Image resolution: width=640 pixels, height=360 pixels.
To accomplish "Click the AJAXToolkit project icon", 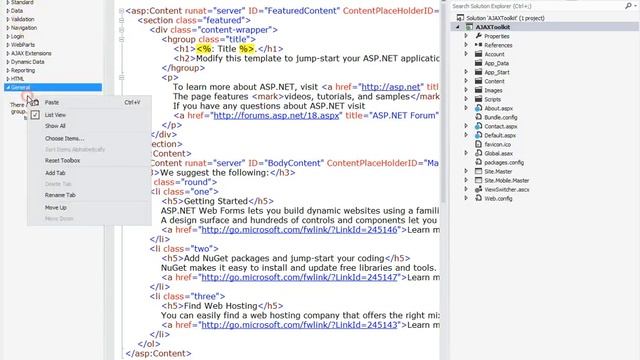I will 469,27.
